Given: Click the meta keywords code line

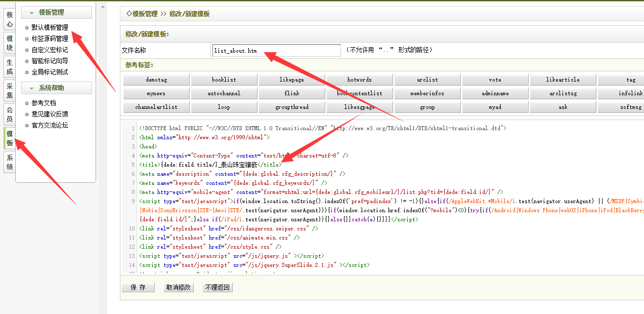Looking at the screenshot, I should pyautogui.click(x=233, y=183).
